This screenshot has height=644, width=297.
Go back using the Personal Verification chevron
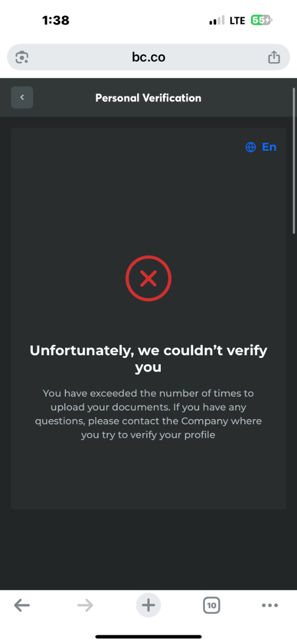[22, 98]
